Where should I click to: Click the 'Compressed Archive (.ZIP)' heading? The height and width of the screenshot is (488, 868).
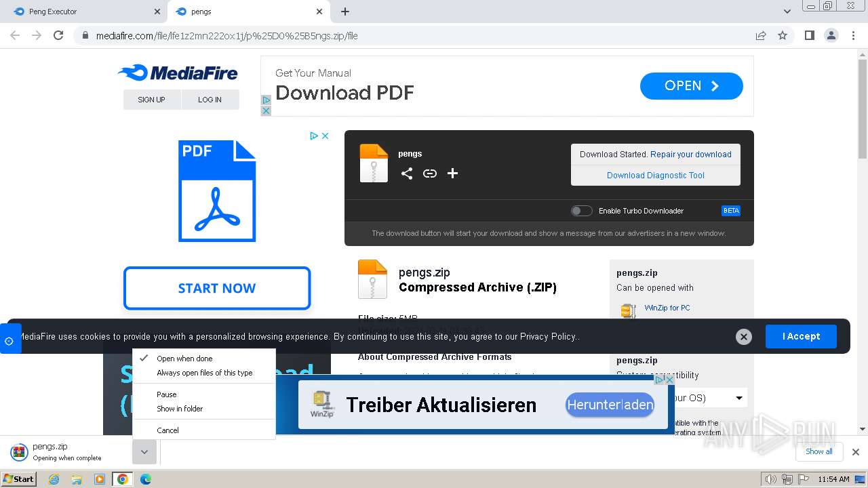pos(477,287)
